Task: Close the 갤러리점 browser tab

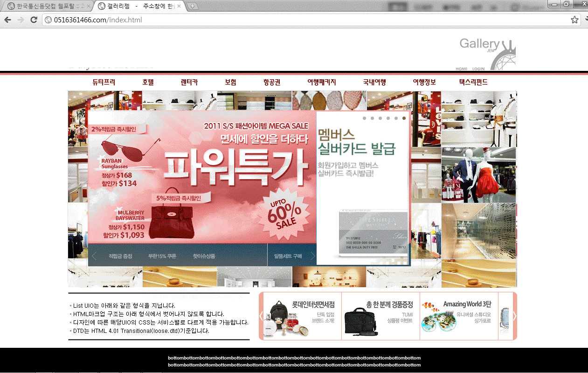Action: coord(180,6)
